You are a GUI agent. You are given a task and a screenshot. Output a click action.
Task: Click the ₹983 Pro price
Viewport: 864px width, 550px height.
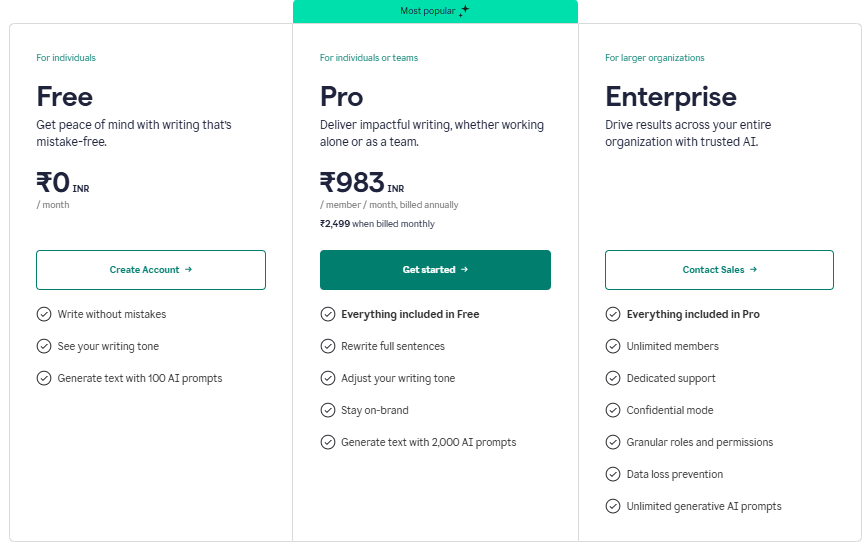[x=352, y=182]
